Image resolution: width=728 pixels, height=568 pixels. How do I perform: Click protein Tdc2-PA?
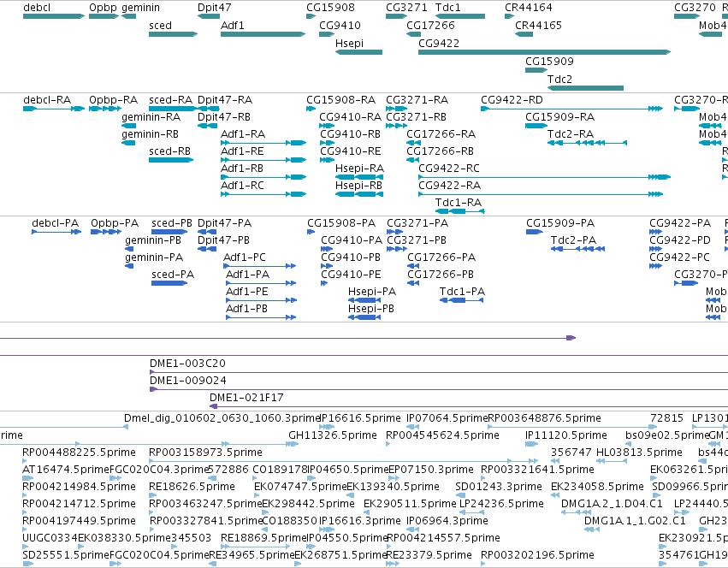(577, 249)
